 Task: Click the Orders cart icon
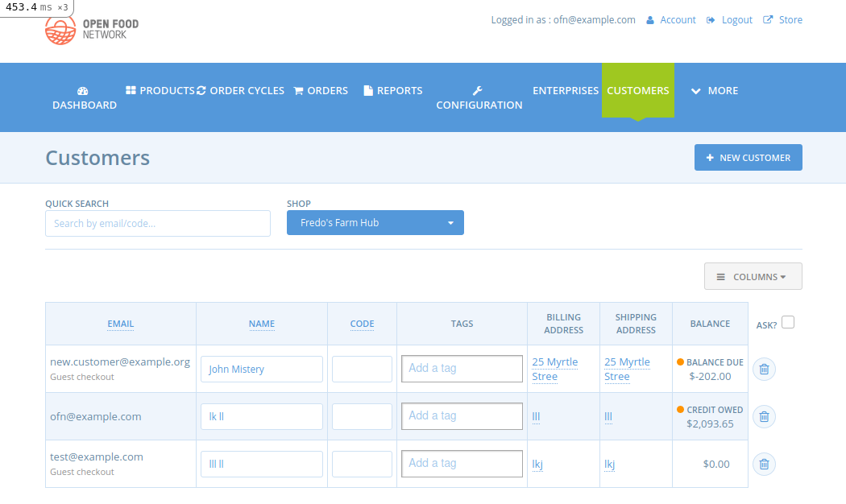click(x=298, y=90)
